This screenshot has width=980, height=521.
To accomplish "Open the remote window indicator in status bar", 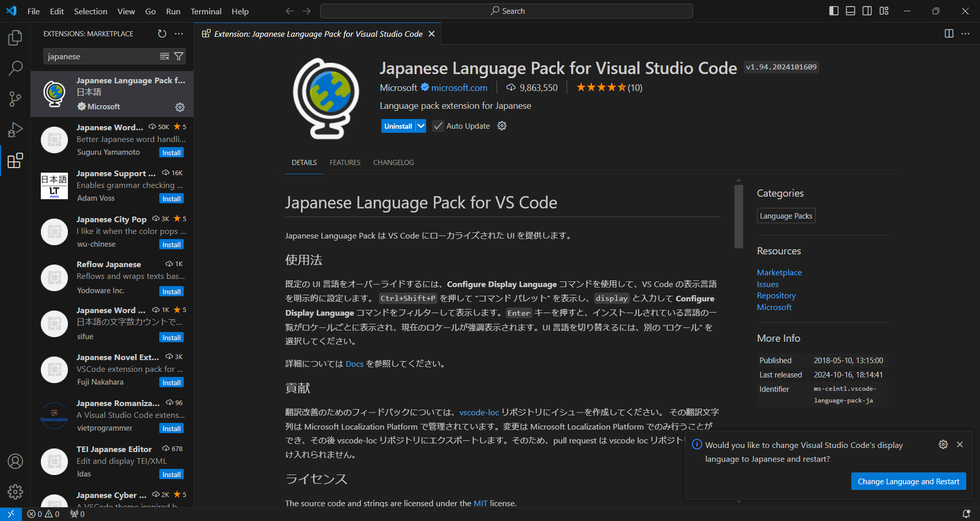I will point(11,514).
